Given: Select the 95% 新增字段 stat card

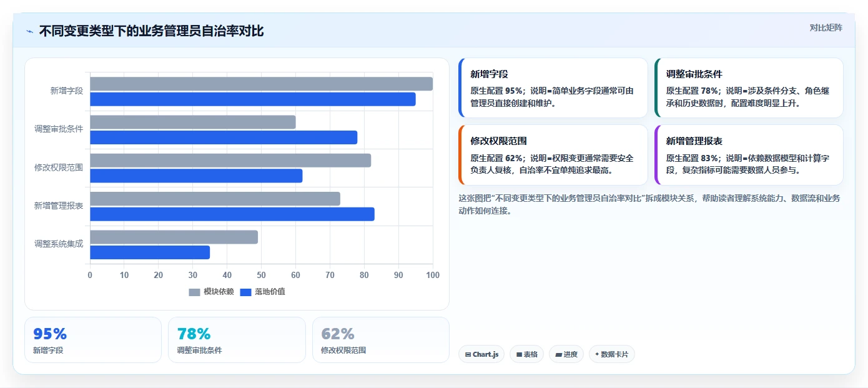Looking at the screenshot, I should [93, 340].
